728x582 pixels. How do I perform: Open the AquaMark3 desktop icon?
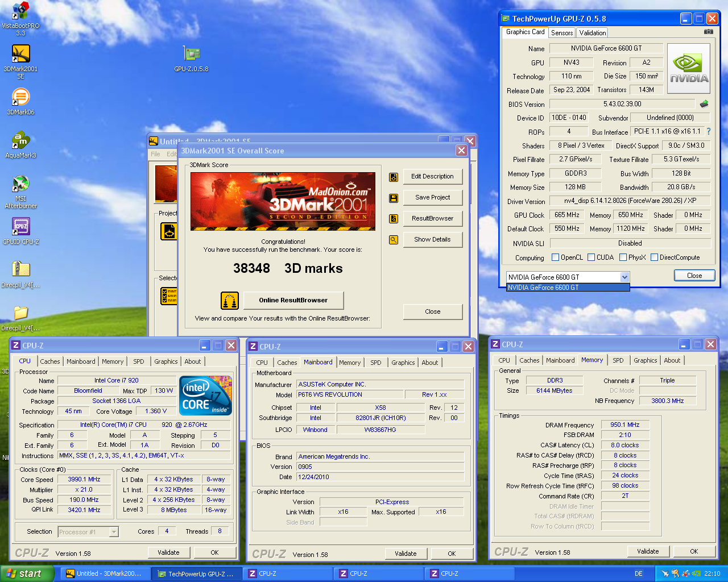tap(20, 140)
